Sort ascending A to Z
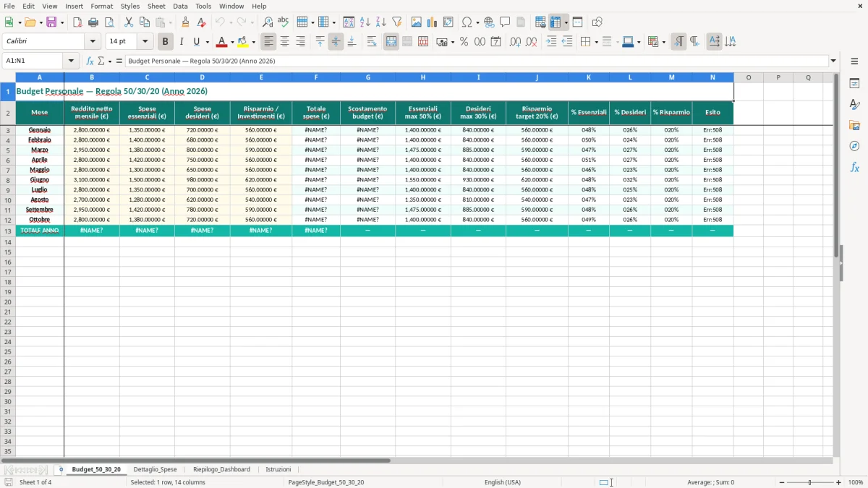 click(365, 22)
